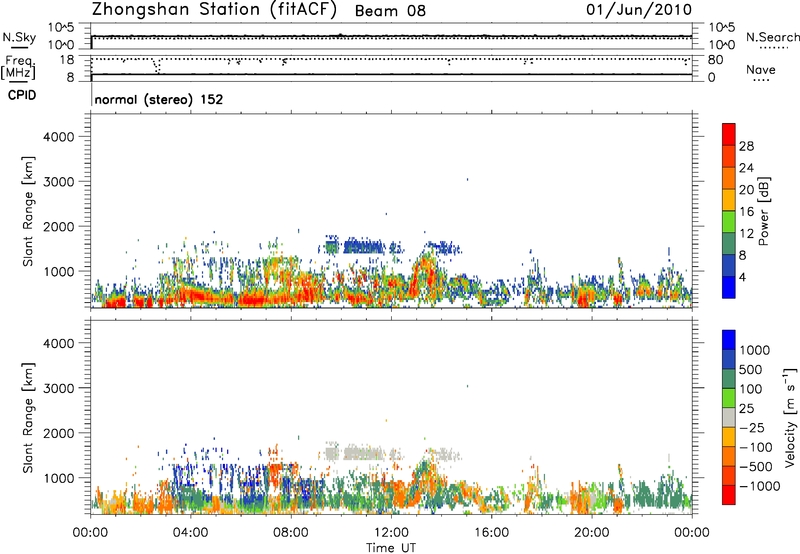Click the Time UT axis title
800x554 pixels.
[x=391, y=548]
